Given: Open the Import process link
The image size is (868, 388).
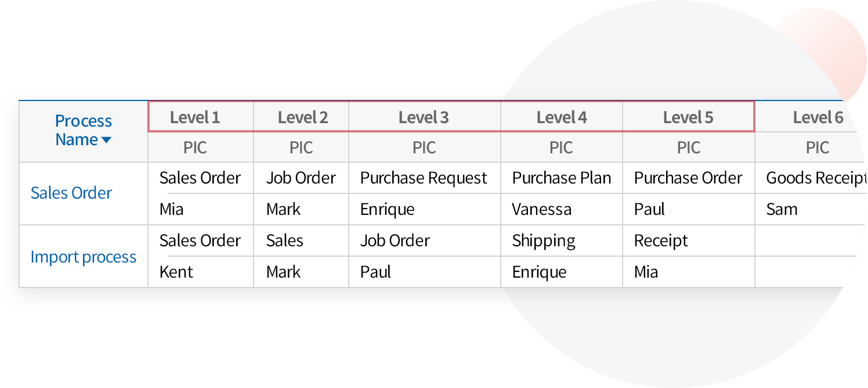Looking at the screenshot, I should tap(83, 257).
